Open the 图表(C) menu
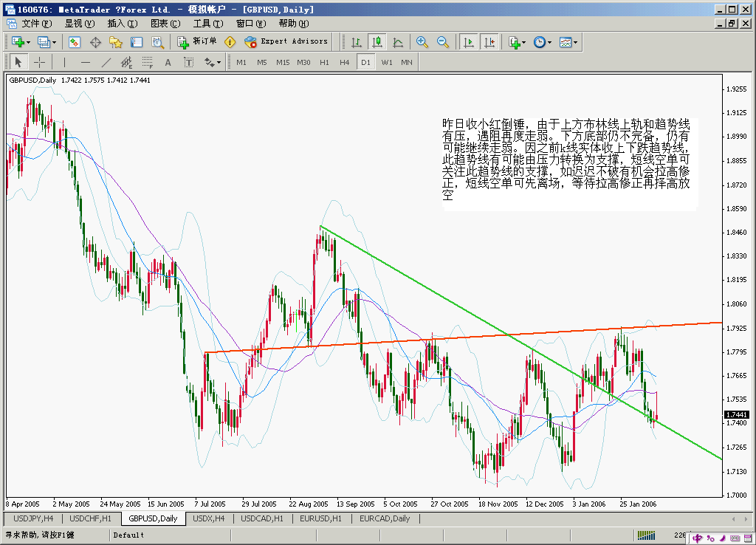 (x=165, y=23)
